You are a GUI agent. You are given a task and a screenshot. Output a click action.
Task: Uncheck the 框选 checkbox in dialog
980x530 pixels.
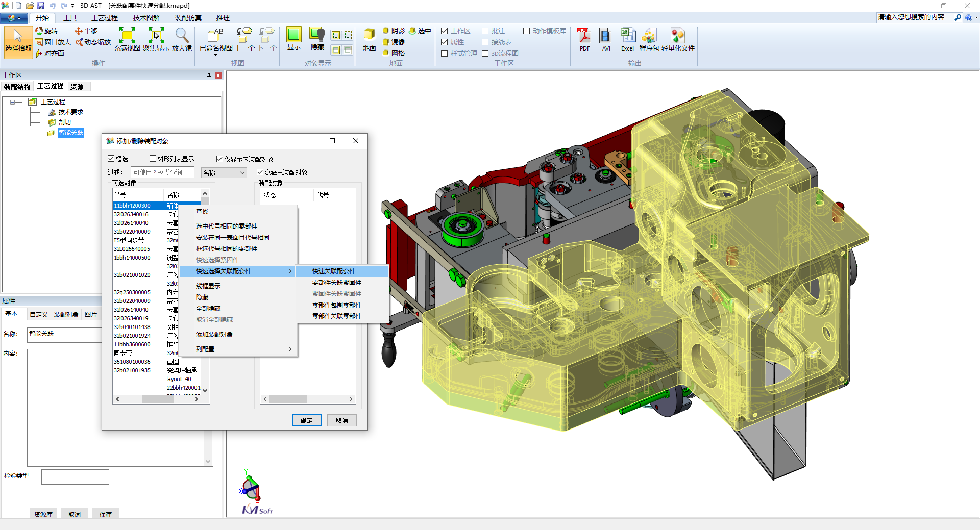pyautogui.click(x=111, y=159)
